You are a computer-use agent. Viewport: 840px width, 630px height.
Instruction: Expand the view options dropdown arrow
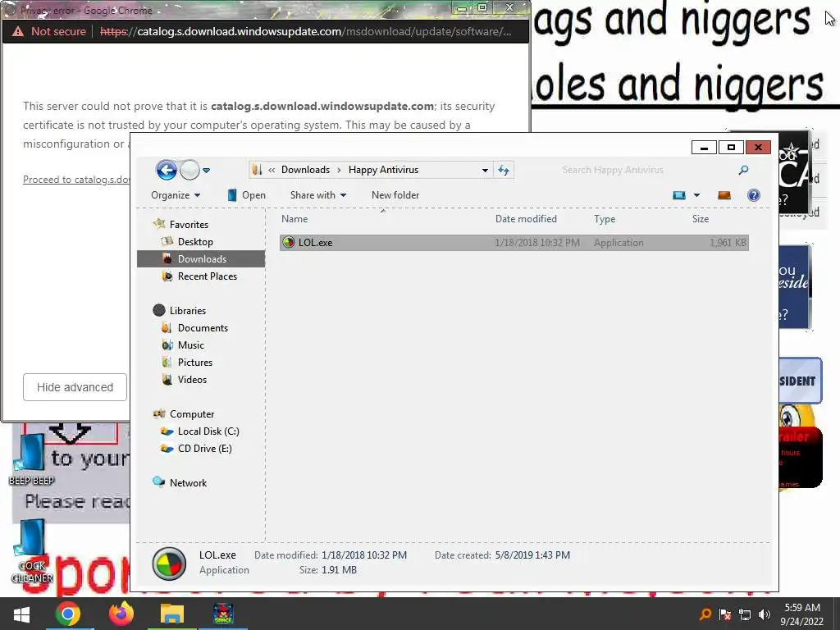696,195
